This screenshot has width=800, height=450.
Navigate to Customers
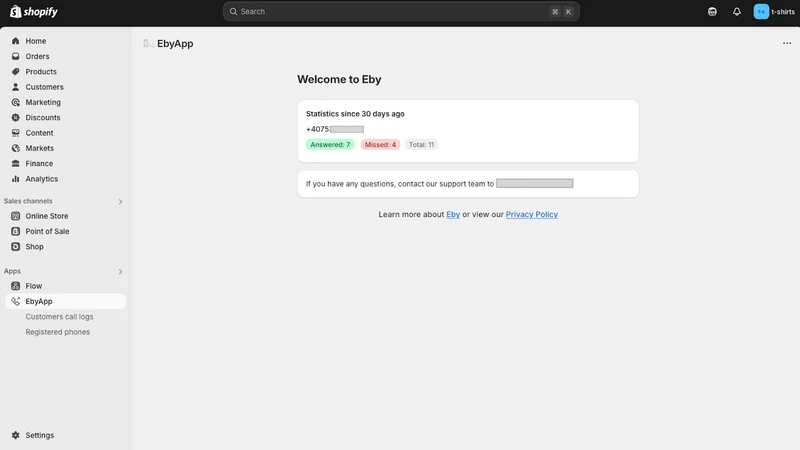click(44, 87)
